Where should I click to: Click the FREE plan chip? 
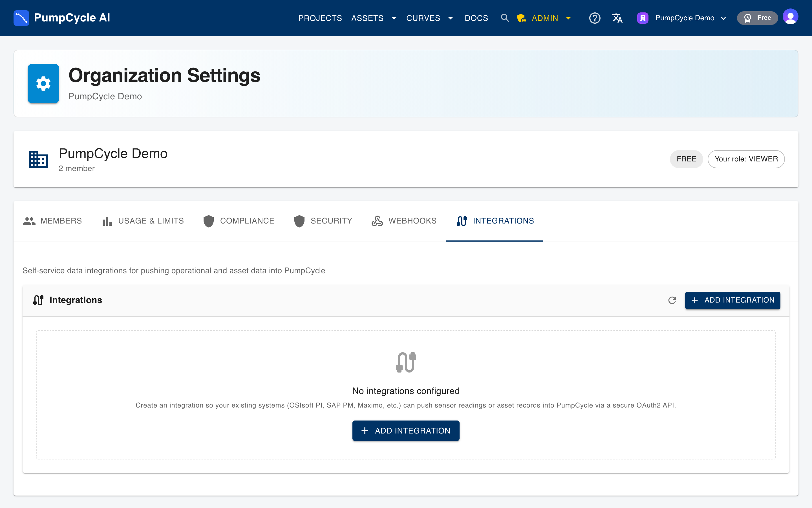point(686,159)
